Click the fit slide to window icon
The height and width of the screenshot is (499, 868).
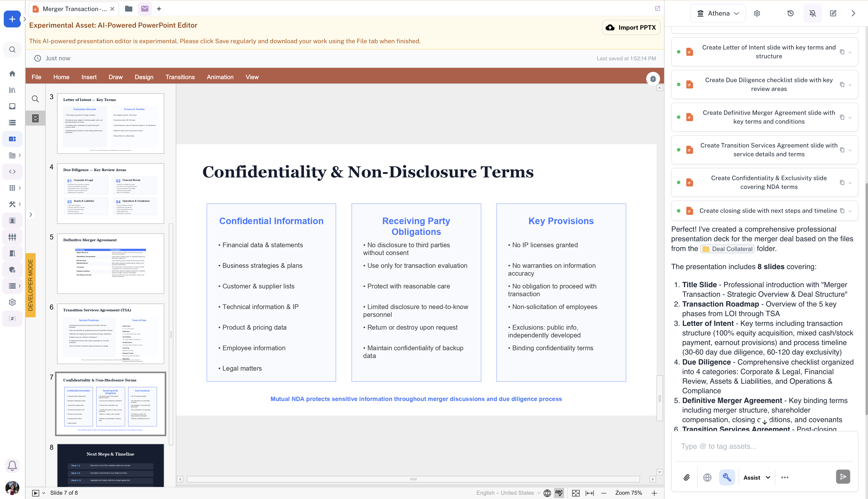click(575, 493)
